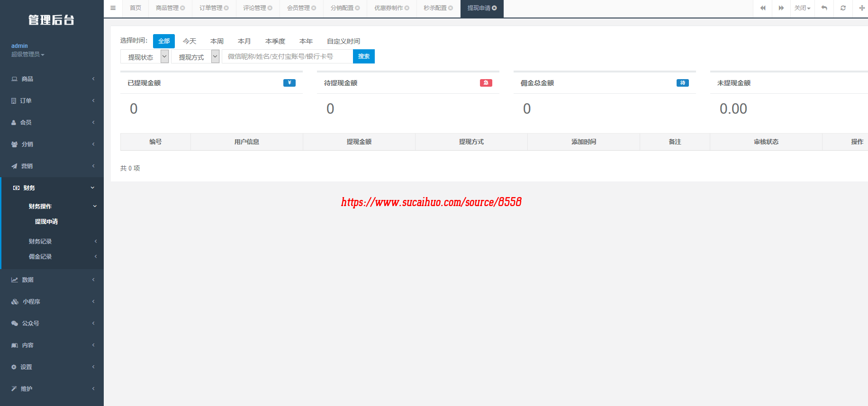Expand the 佣金记录 submenu chevron
The width and height of the screenshot is (868, 406).
(96, 257)
